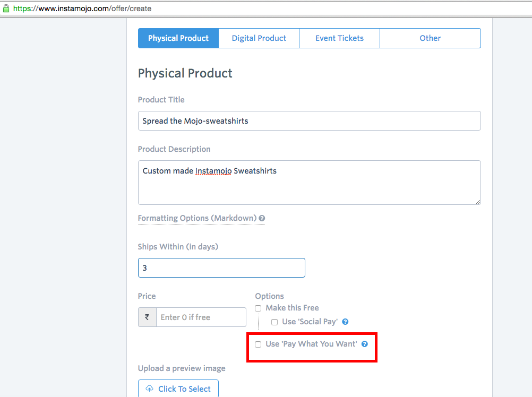Viewport: 532px width, 397px height.
Task: Open the Formatting Options (Markdown) link
Action: coord(197,218)
